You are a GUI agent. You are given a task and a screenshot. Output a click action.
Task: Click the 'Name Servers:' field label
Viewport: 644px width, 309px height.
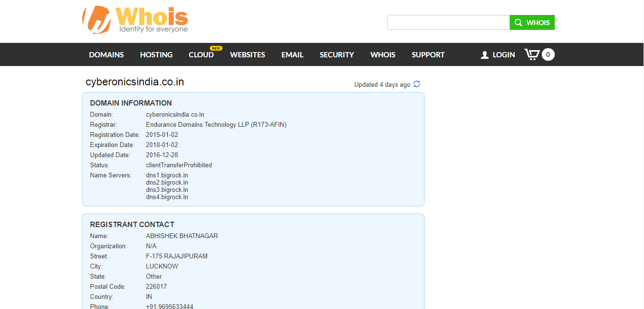coord(110,175)
